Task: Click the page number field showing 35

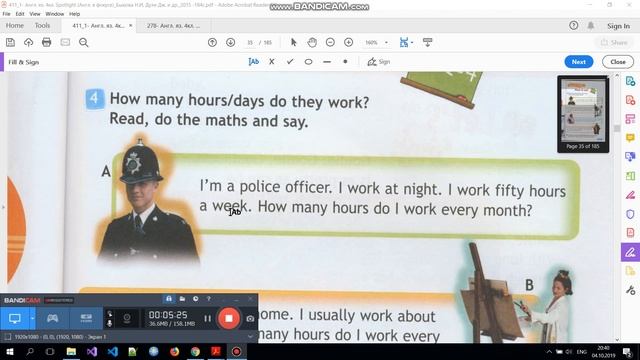Action: coord(250,42)
